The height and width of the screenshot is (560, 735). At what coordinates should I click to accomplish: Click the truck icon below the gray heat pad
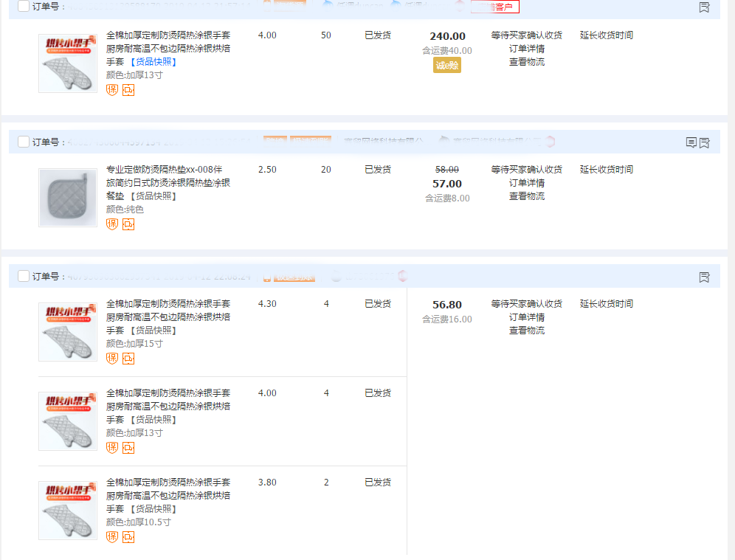pyautogui.click(x=128, y=224)
